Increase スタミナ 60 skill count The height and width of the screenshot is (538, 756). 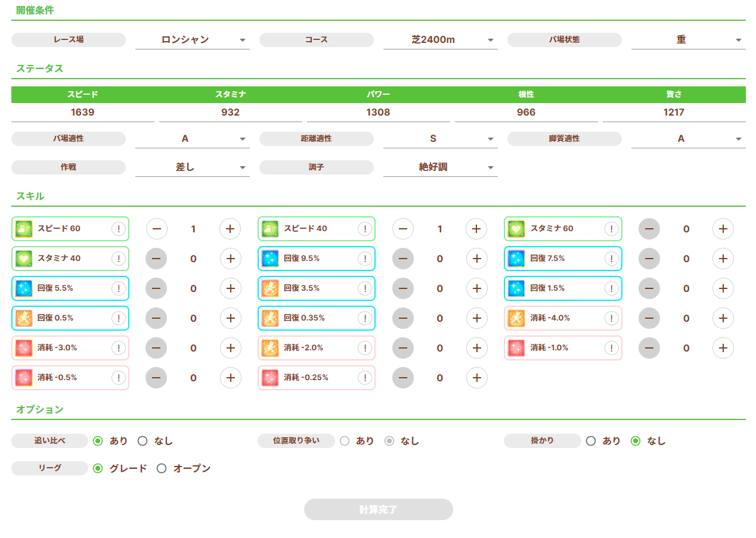pos(723,229)
